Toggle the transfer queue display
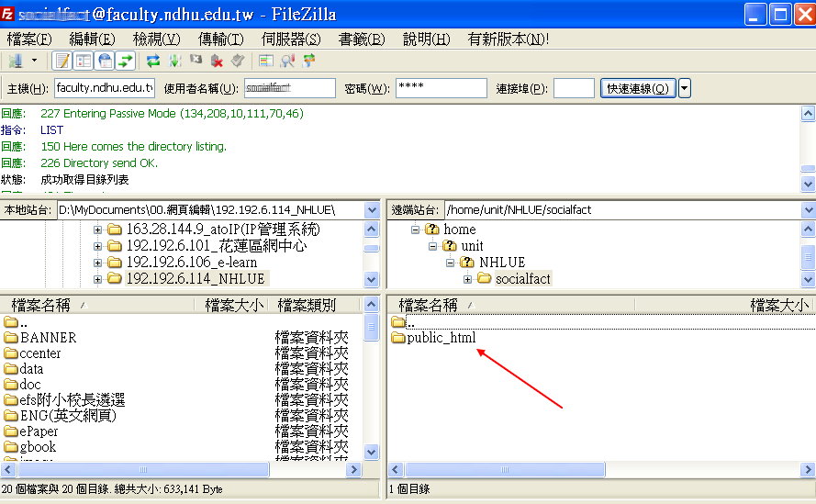Viewport: 816px width, 504px height. 126,61
